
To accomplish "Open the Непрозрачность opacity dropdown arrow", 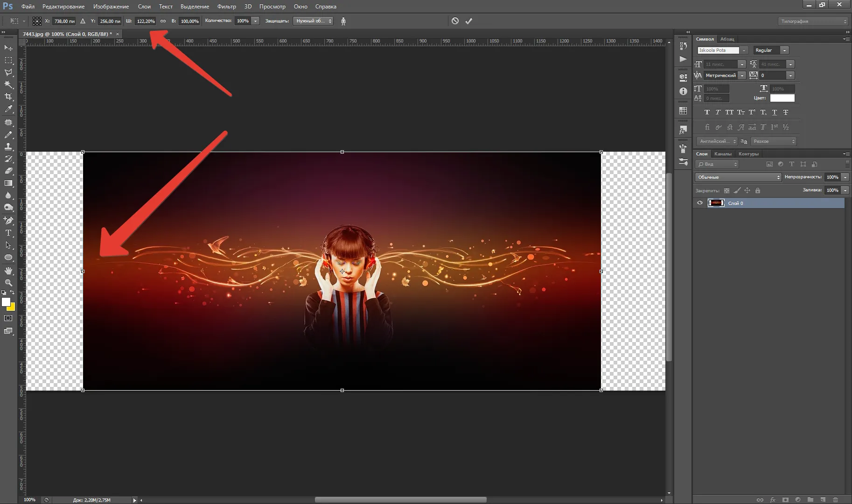I will pos(845,177).
